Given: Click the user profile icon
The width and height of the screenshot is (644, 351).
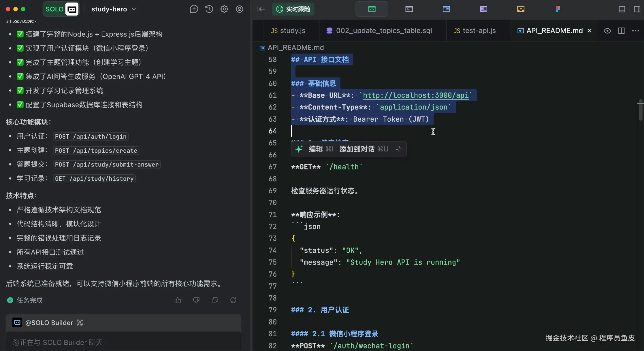Looking at the screenshot, I should coord(239,9).
